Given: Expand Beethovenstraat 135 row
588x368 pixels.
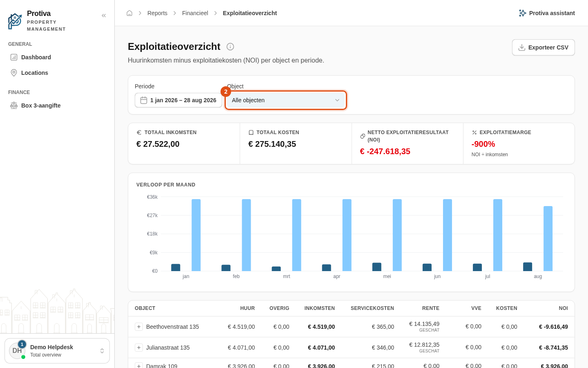Looking at the screenshot, I should point(139,327).
